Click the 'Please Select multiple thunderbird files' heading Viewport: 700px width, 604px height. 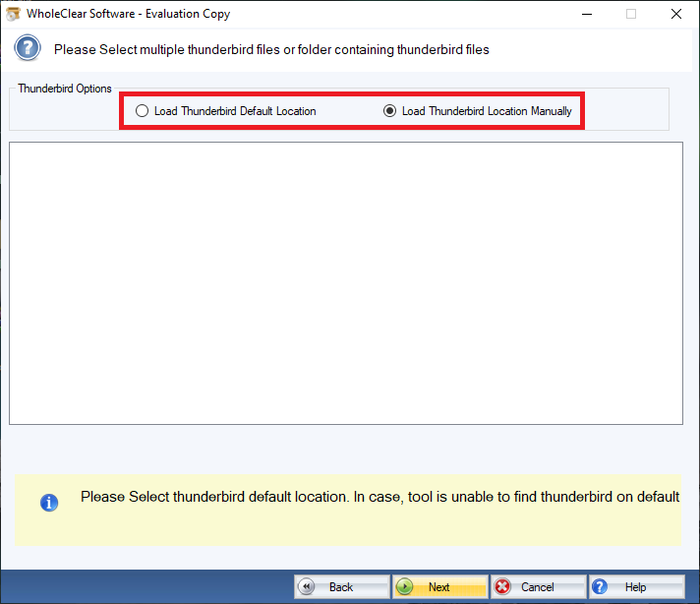pyautogui.click(x=271, y=49)
